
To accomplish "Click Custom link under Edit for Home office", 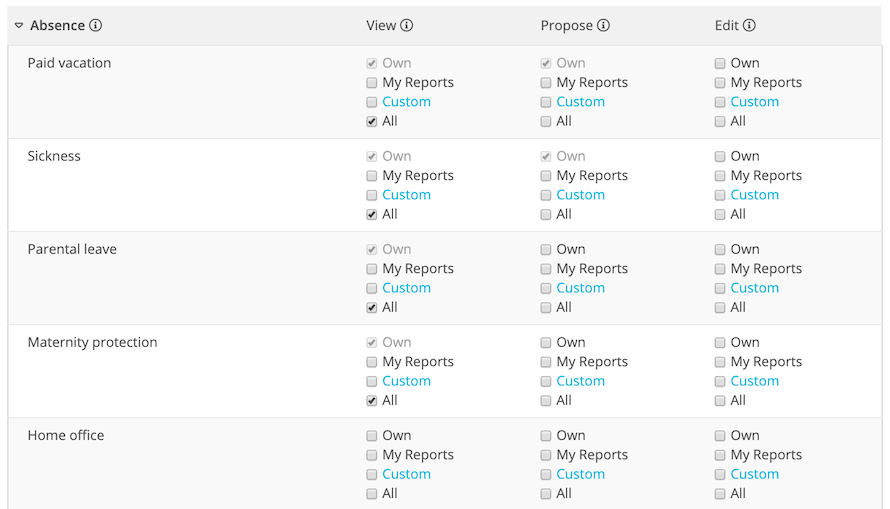I will pyautogui.click(x=754, y=474).
